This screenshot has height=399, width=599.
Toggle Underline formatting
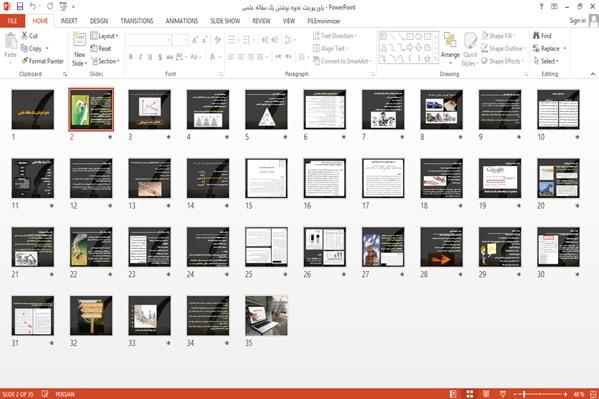(150, 57)
